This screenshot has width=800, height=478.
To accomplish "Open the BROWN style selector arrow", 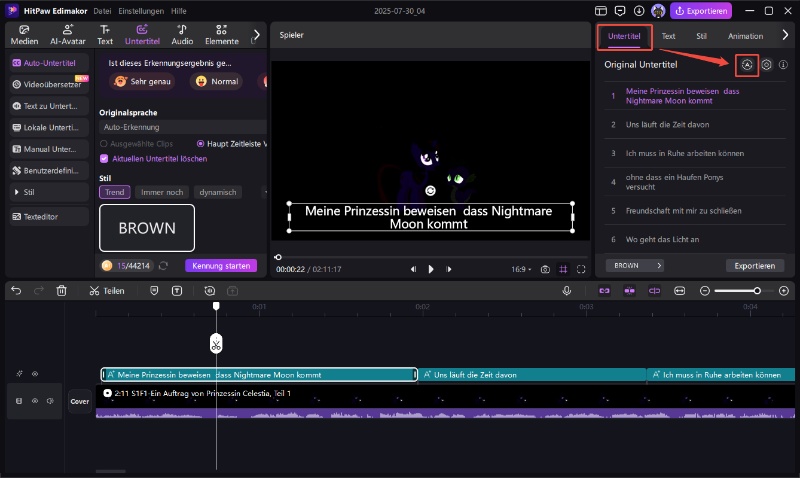I will pos(659,266).
